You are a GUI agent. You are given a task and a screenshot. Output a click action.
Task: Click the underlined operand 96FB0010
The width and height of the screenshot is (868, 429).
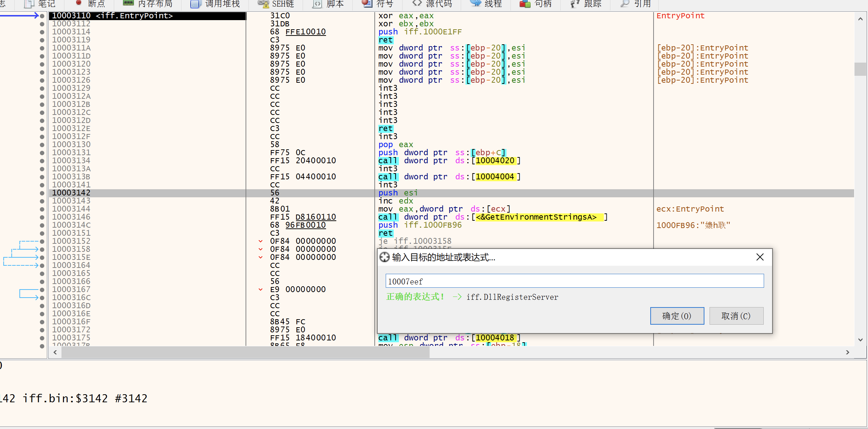pyautogui.click(x=306, y=225)
